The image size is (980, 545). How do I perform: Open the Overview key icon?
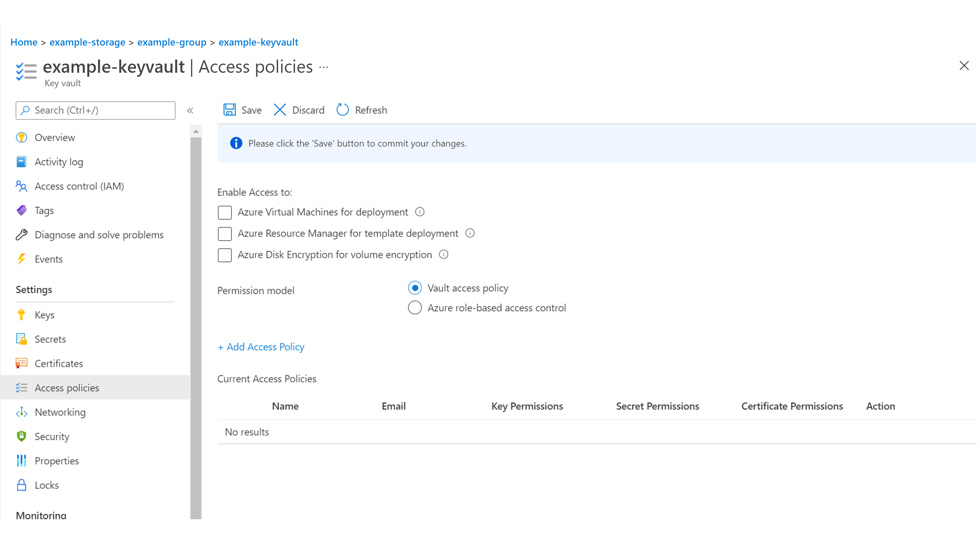point(22,137)
